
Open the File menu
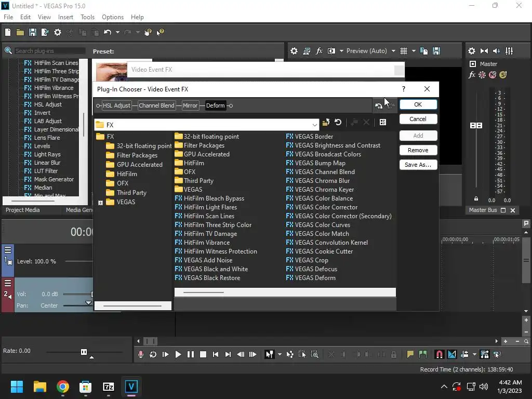8,17
